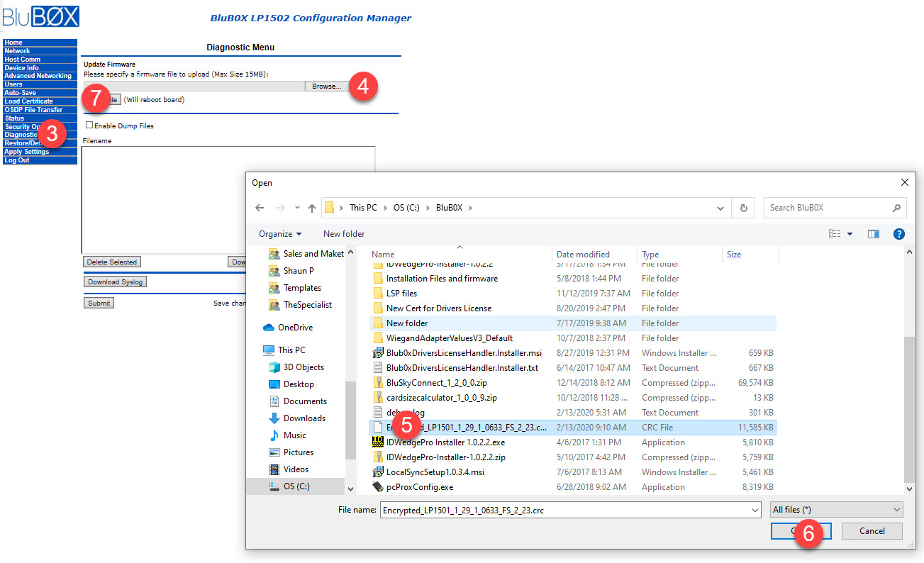
Task: Click Cancel in the Open dialog
Action: pos(872,530)
